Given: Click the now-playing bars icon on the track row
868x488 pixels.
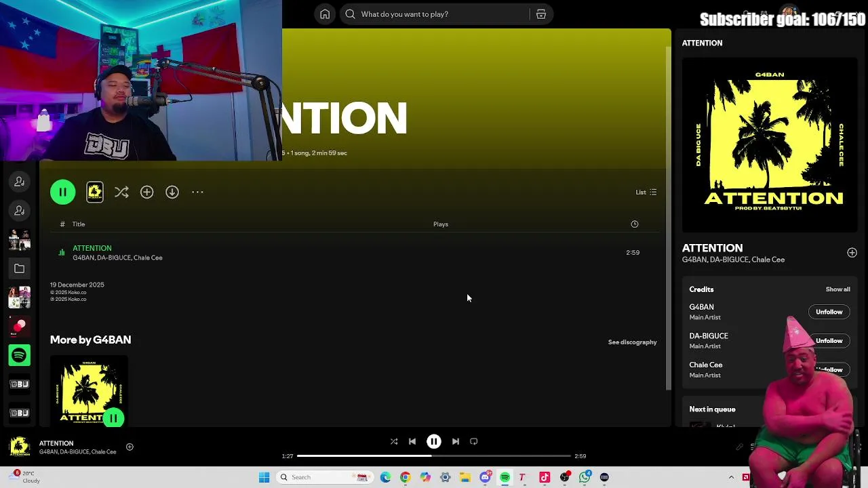Looking at the screenshot, I should [x=62, y=253].
